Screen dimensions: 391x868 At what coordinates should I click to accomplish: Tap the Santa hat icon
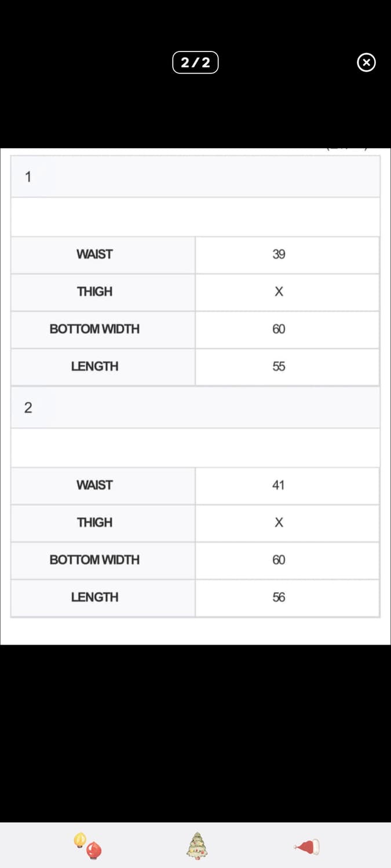point(308,847)
